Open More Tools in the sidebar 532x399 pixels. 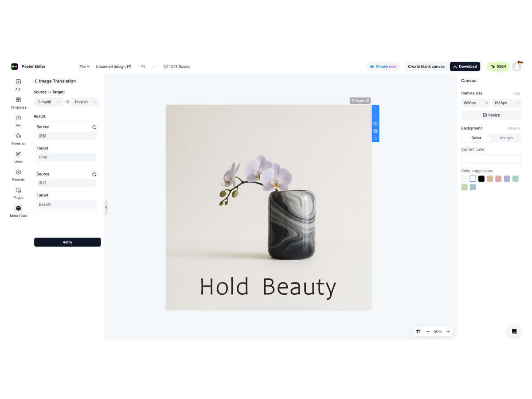coord(18,211)
